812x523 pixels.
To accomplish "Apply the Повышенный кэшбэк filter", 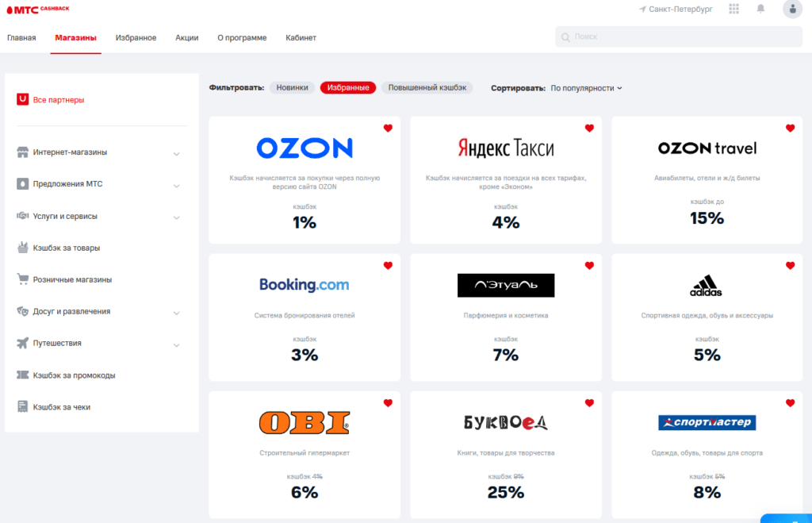I will pyautogui.click(x=427, y=88).
